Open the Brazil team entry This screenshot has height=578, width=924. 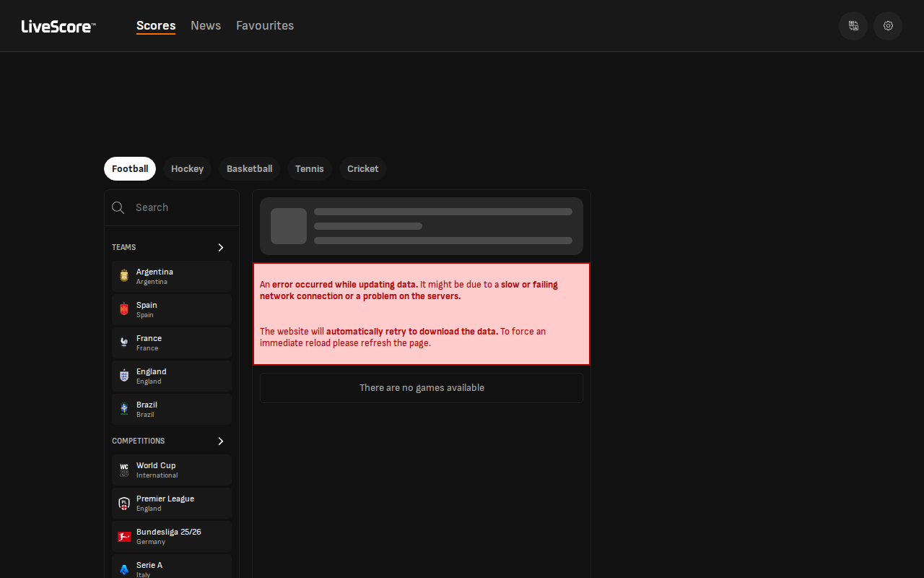click(172, 409)
